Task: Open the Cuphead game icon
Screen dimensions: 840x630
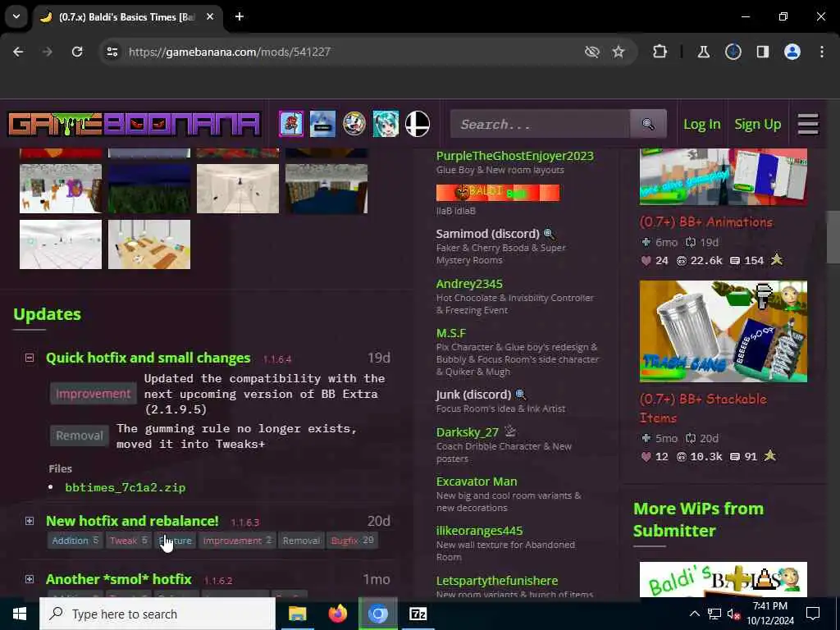Action: tap(354, 125)
